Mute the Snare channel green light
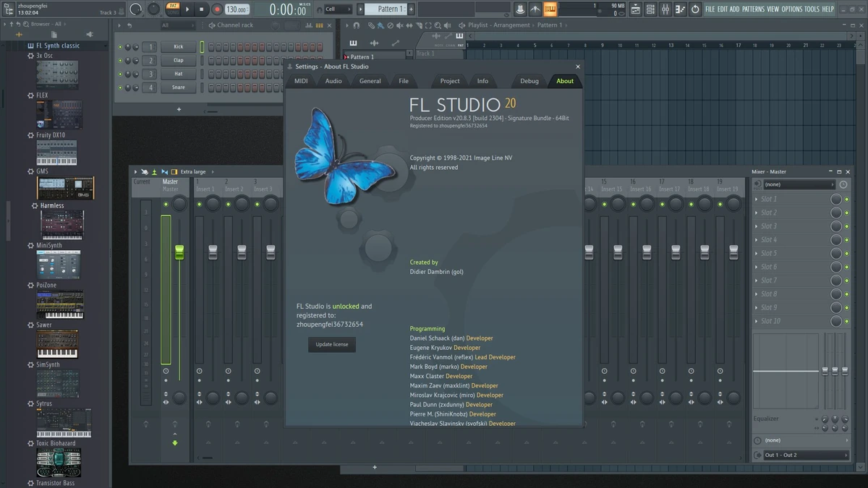The height and width of the screenshot is (488, 868). 120,87
